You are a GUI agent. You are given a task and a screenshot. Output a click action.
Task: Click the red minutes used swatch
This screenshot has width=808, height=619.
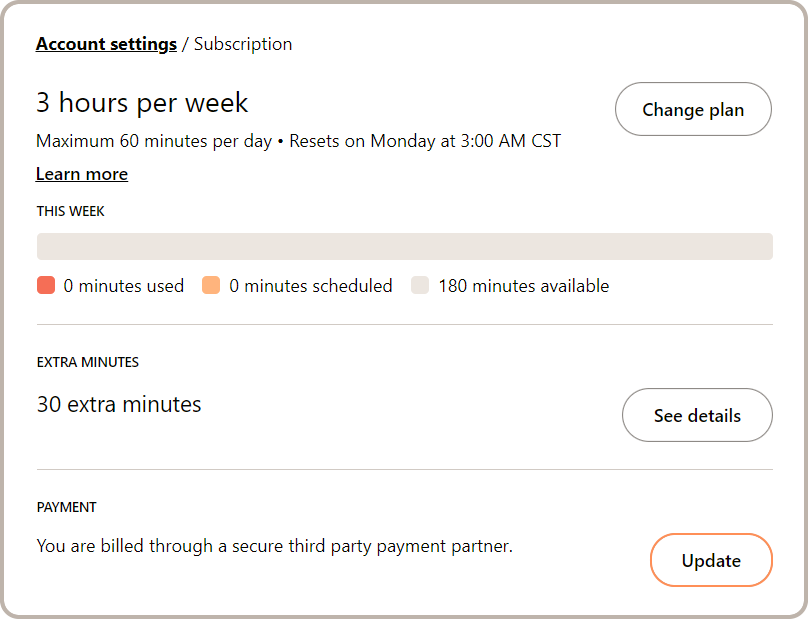pyautogui.click(x=46, y=286)
